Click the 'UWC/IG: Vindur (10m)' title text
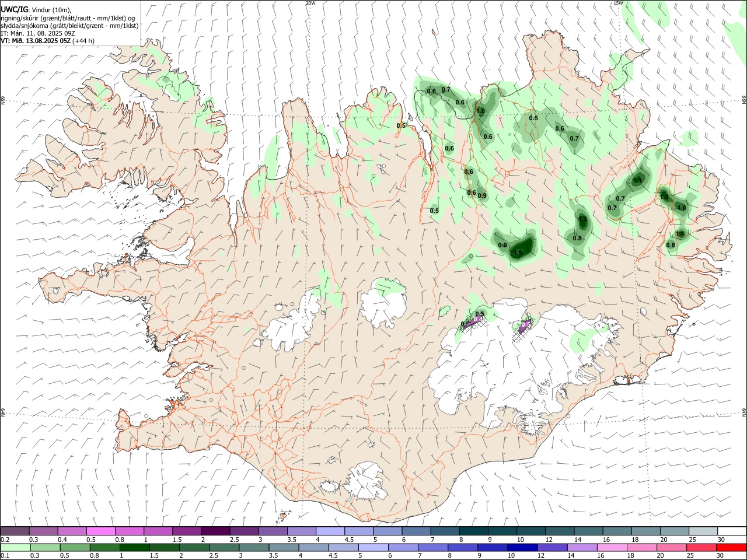This screenshot has height=560, width=747. [36, 9]
